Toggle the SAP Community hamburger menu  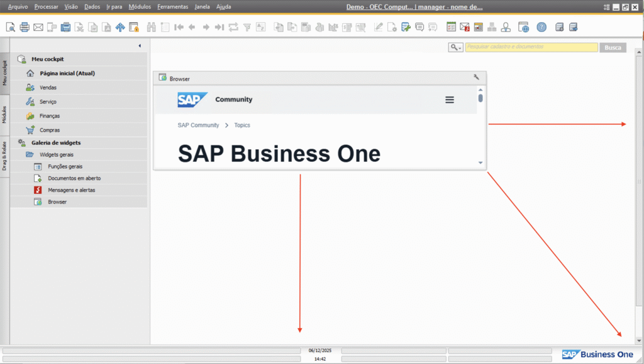coord(449,100)
